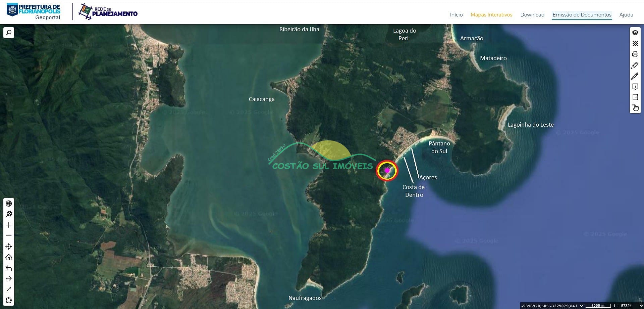Activate the pointing hand select tool
Image resolution: width=644 pixels, height=309 pixels.
click(x=635, y=108)
